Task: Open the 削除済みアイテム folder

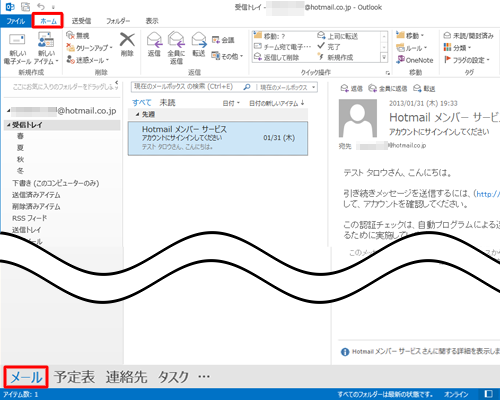Action: click(x=36, y=206)
